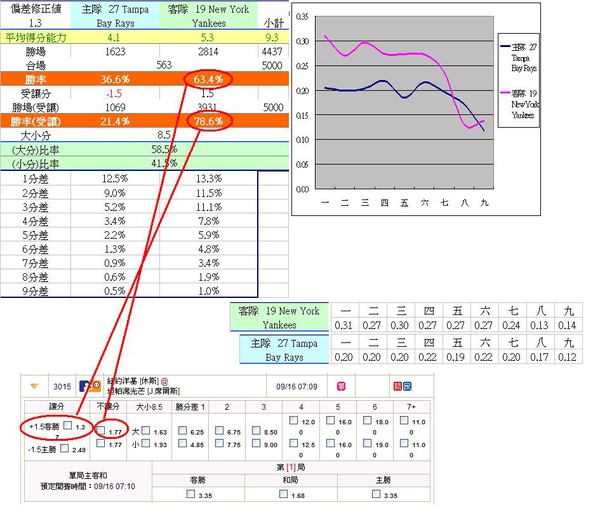Select the 41.5% under ratio cell

164,163
